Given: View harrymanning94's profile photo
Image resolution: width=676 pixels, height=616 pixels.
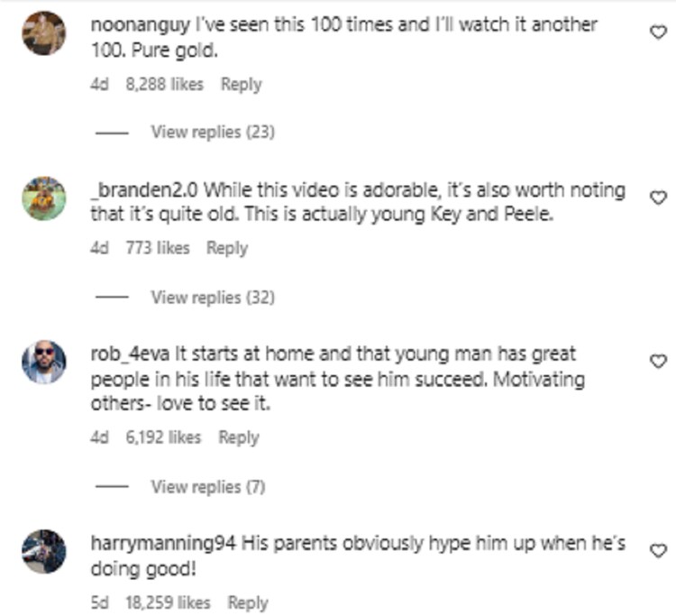Looking at the screenshot, I should [43, 551].
